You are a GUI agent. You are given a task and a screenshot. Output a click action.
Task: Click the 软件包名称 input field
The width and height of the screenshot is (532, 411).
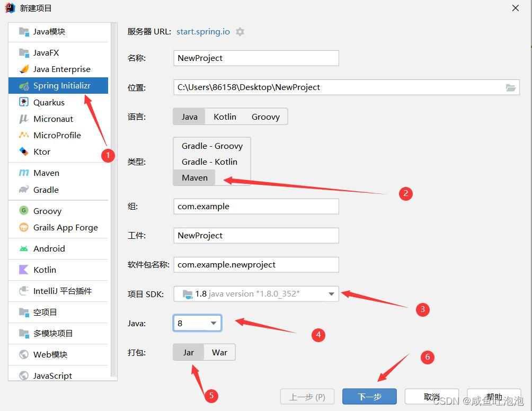pyautogui.click(x=256, y=264)
